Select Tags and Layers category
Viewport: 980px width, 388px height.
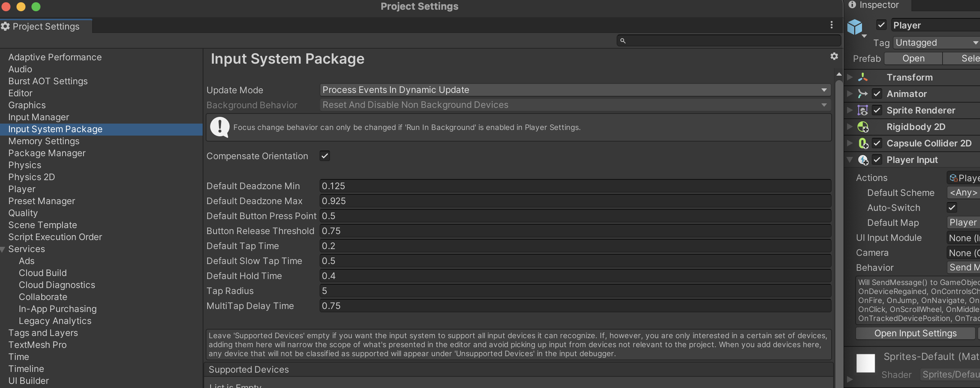tap(43, 333)
